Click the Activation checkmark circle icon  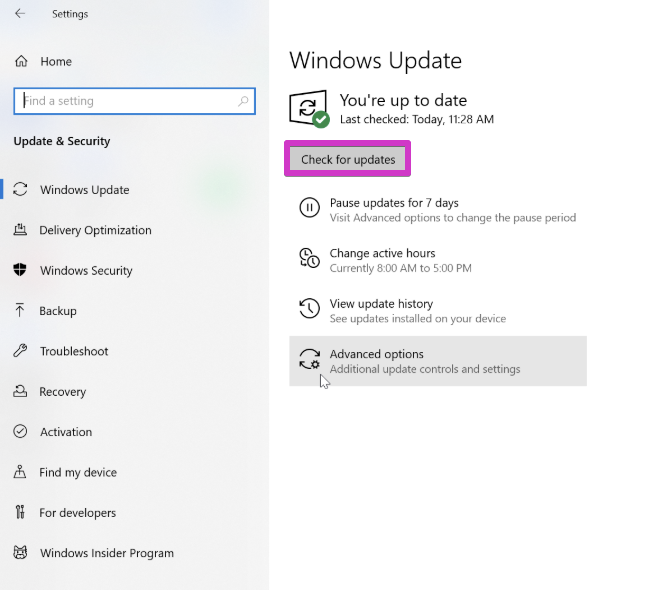click(20, 431)
